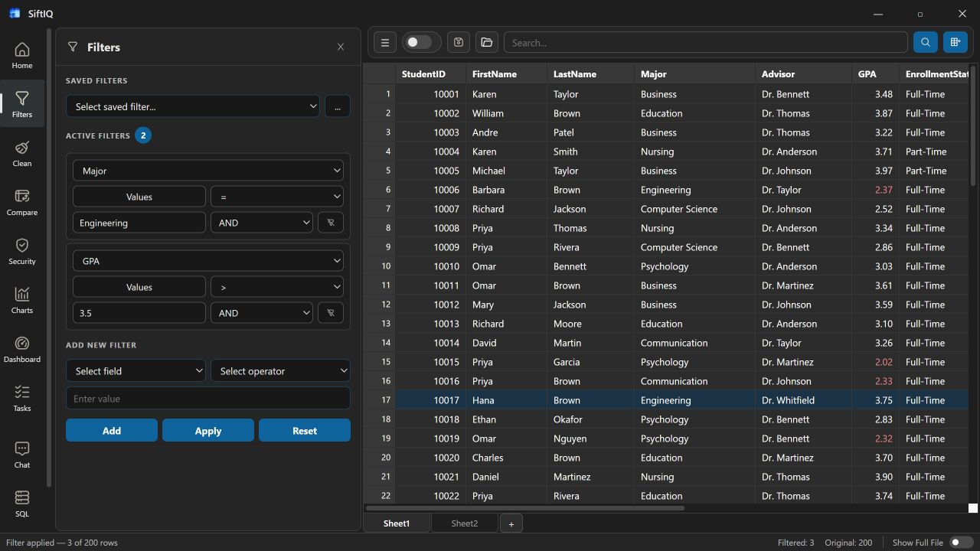Switch to the Sheet1 tab

(x=397, y=523)
